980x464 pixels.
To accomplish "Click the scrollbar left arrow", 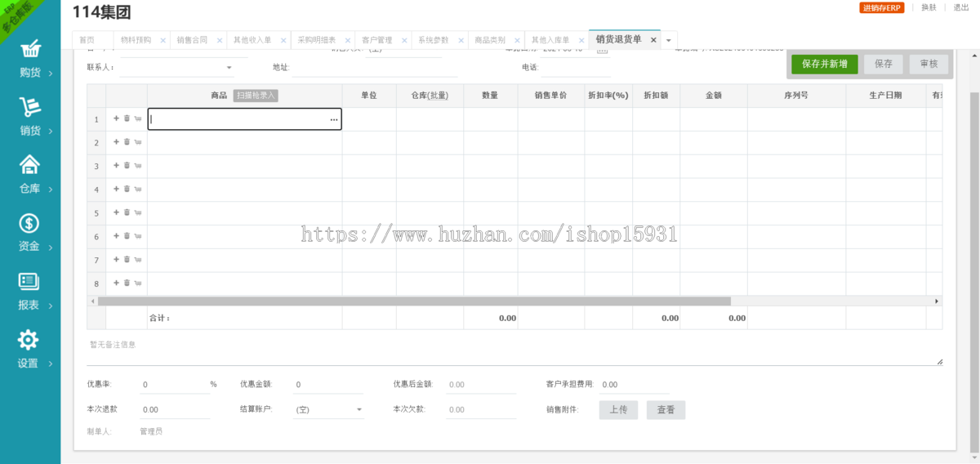I will tap(91, 301).
